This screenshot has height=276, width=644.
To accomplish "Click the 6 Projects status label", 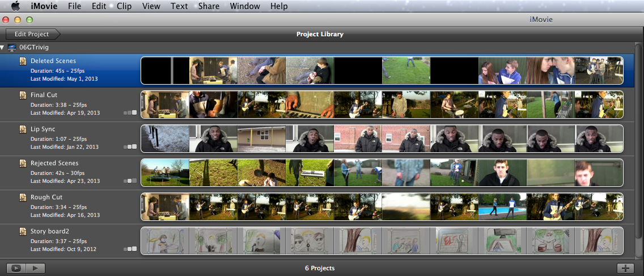I will point(320,268).
